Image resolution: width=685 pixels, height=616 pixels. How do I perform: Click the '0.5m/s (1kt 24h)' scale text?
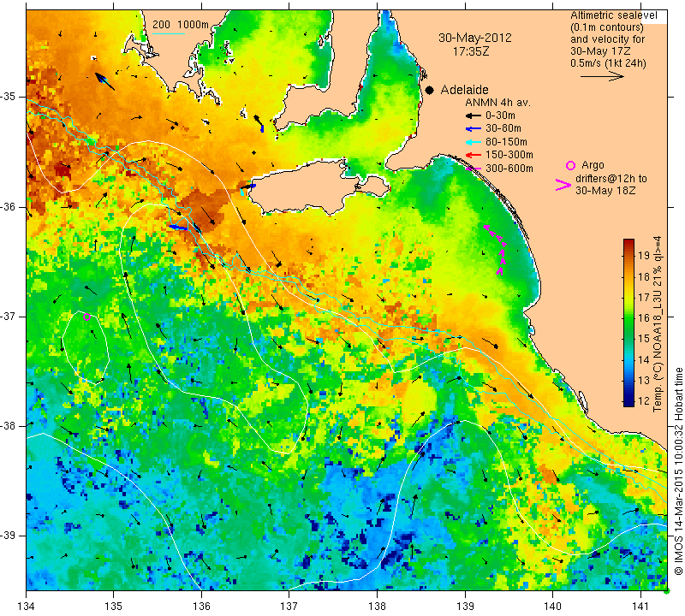[x=608, y=63]
